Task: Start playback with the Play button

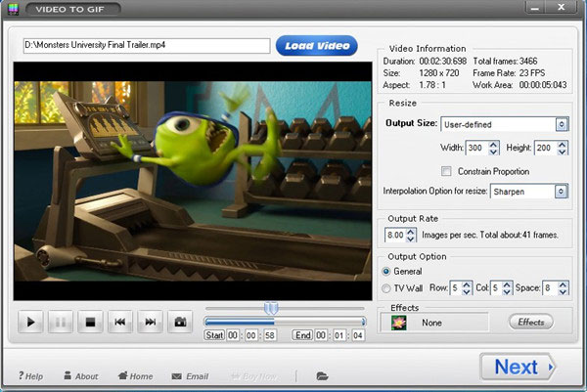Action: coord(30,322)
